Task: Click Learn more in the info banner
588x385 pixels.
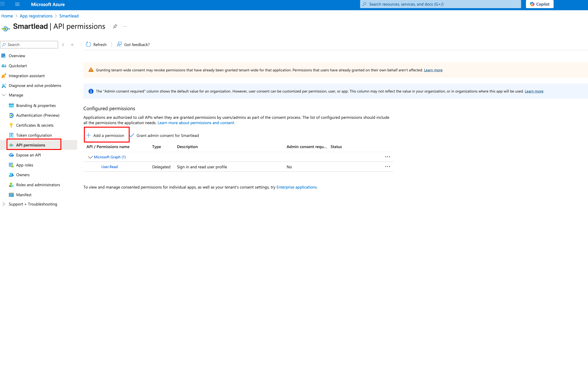Action: pyautogui.click(x=534, y=91)
